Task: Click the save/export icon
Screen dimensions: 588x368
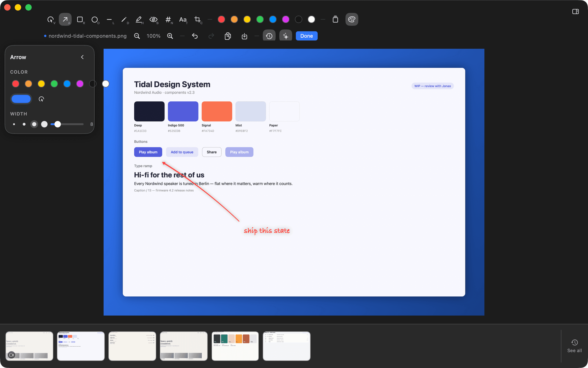Action: 244,36
